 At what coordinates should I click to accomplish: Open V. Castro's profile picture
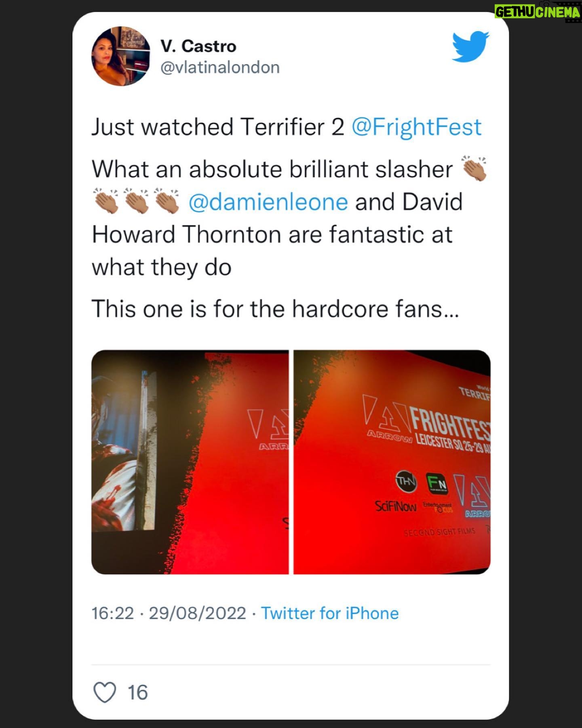pos(121,57)
